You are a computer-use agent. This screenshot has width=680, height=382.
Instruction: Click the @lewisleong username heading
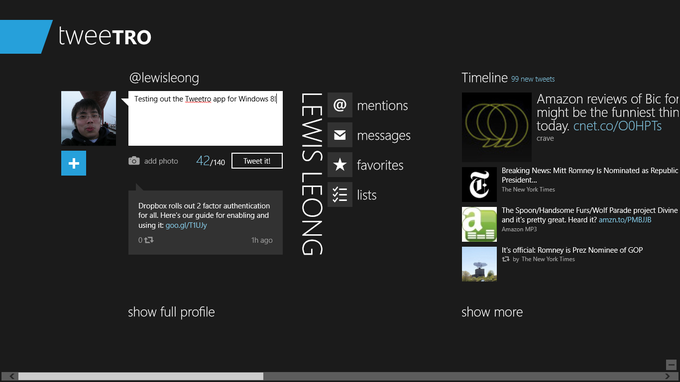point(164,78)
